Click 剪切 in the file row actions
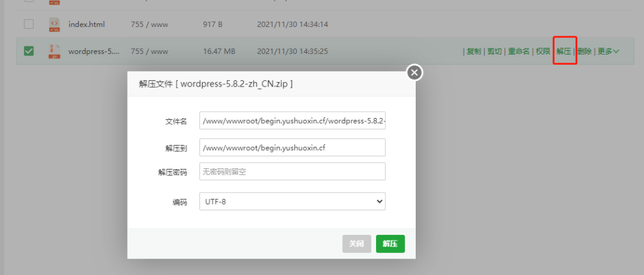 tap(494, 51)
